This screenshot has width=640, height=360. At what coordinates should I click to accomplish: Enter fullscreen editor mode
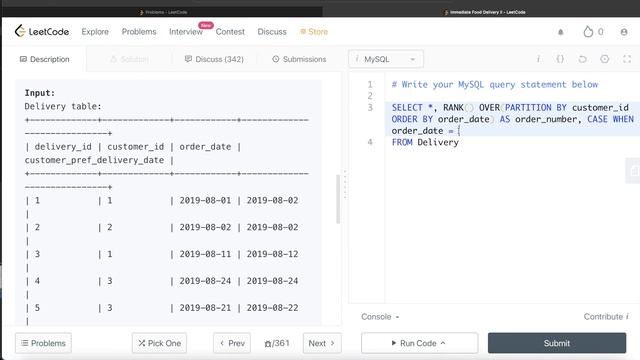[627, 59]
